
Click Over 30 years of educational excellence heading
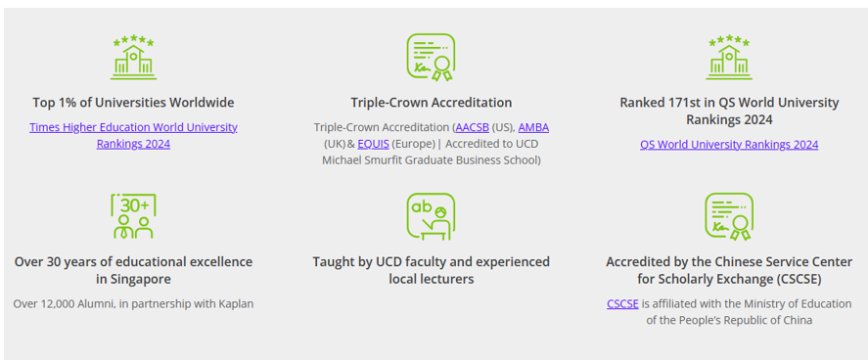coord(133,270)
